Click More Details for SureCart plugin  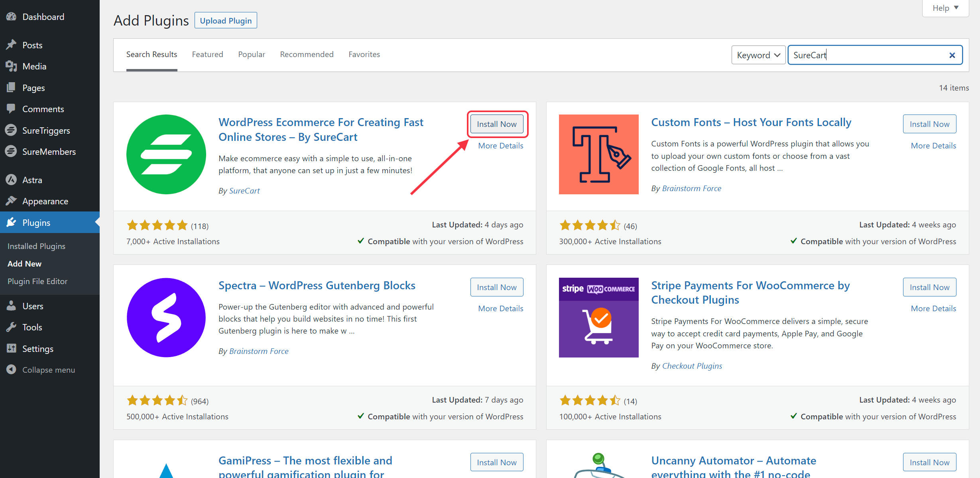point(501,145)
